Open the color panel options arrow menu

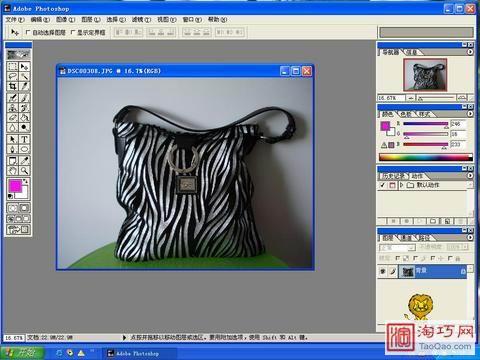470,114
